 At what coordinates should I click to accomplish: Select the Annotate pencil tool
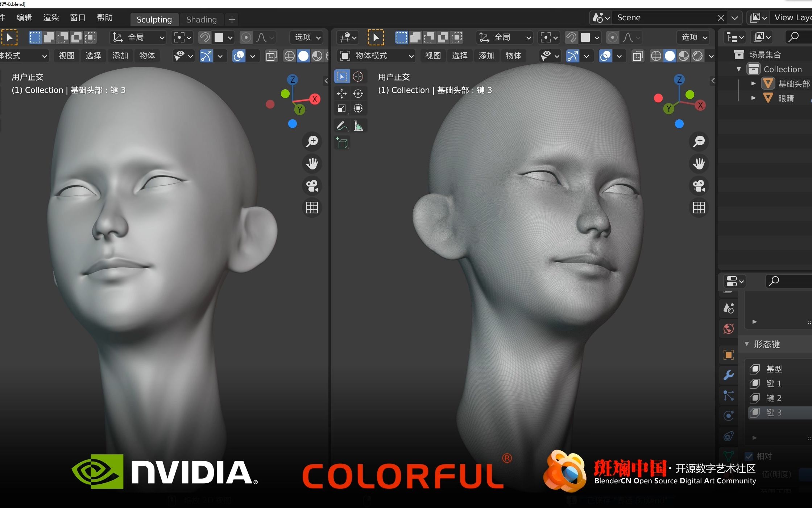(x=341, y=126)
